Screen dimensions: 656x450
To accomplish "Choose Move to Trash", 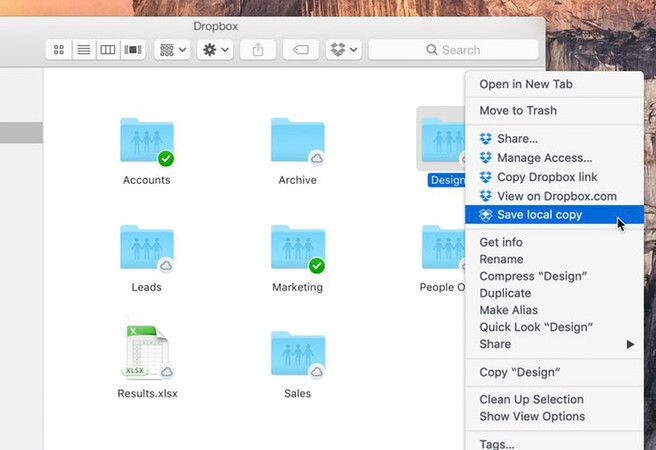I will click(x=554, y=110).
